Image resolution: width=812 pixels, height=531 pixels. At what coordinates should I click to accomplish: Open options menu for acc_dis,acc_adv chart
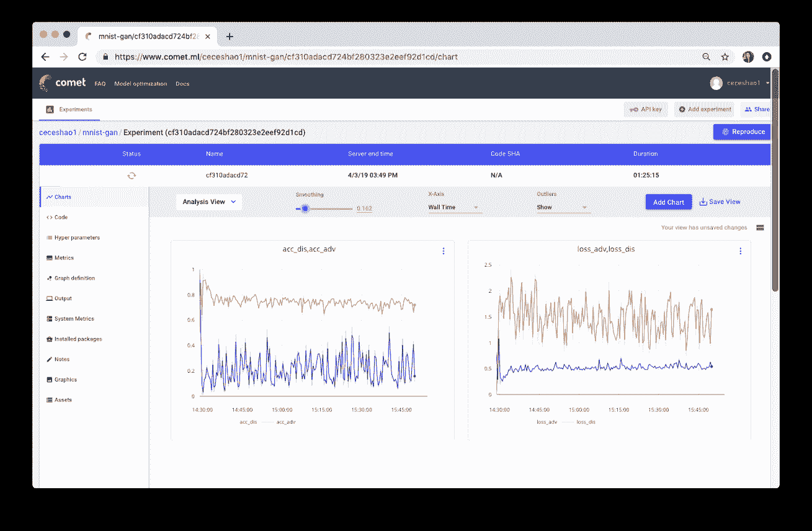[x=444, y=251]
